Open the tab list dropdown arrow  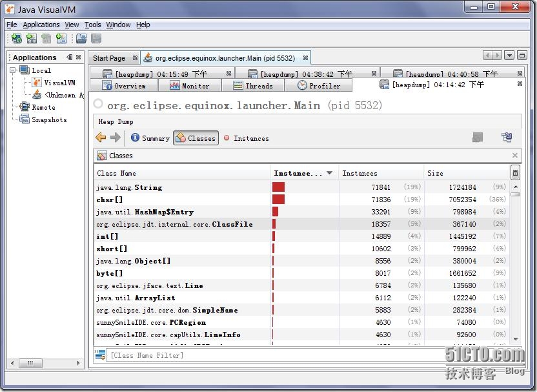(509, 55)
